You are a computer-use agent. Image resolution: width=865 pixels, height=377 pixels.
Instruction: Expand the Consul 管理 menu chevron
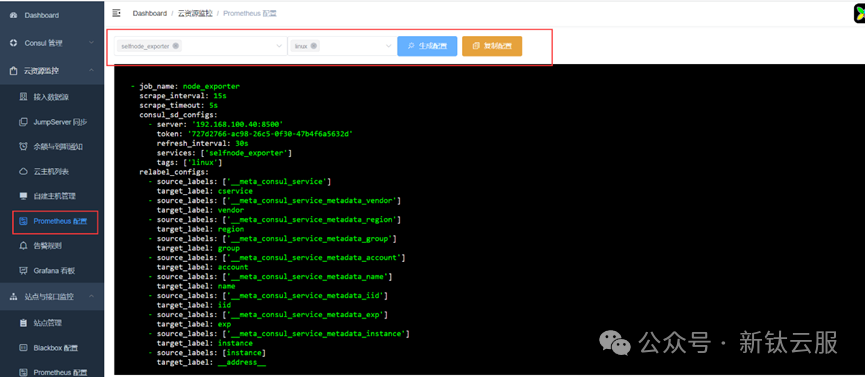click(x=92, y=43)
